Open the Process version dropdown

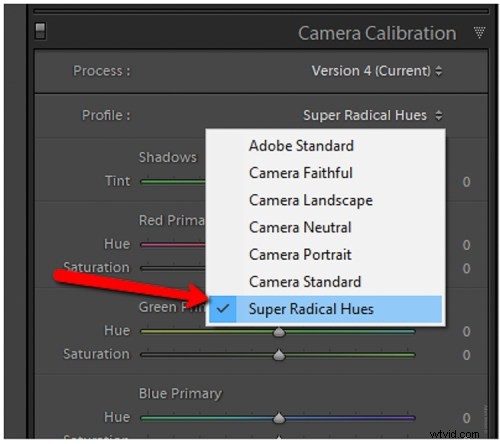(x=377, y=71)
